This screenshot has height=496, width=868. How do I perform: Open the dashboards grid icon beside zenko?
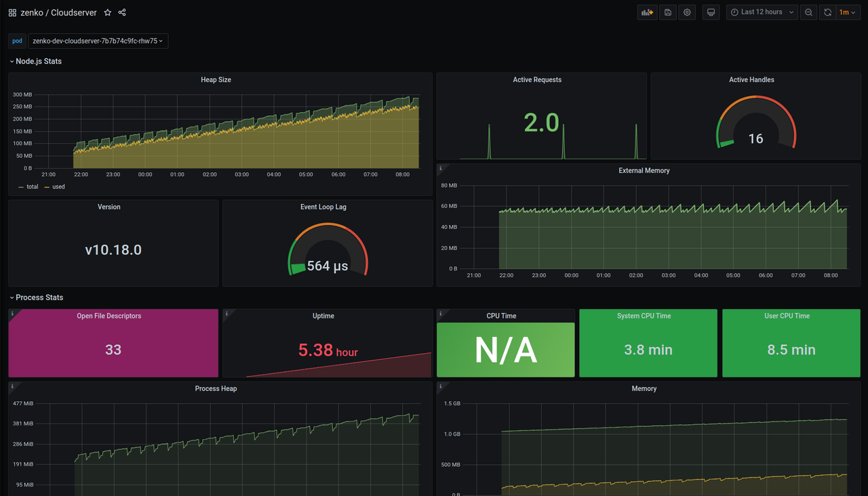pyautogui.click(x=12, y=12)
